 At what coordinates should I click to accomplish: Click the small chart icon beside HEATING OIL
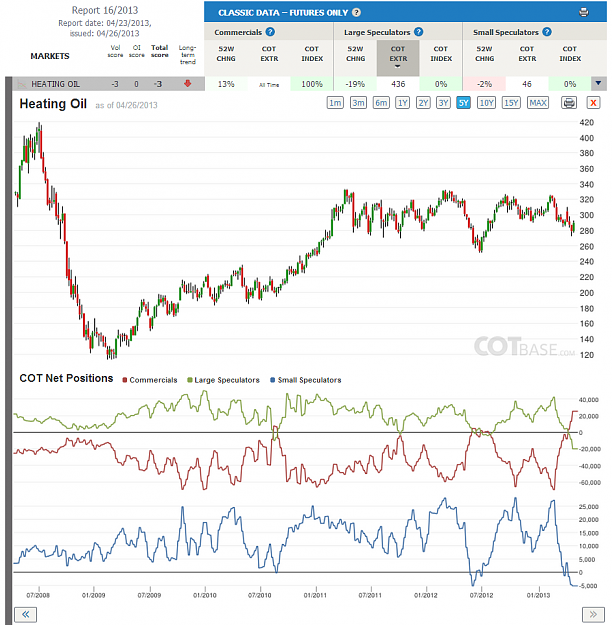tap(23, 84)
